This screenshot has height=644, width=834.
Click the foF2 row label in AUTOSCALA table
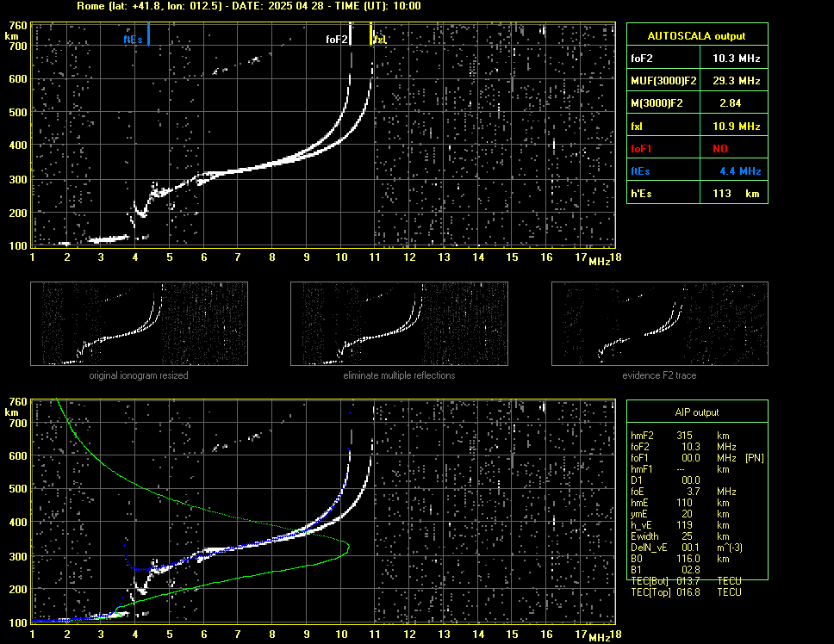pyautogui.click(x=642, y=59)
